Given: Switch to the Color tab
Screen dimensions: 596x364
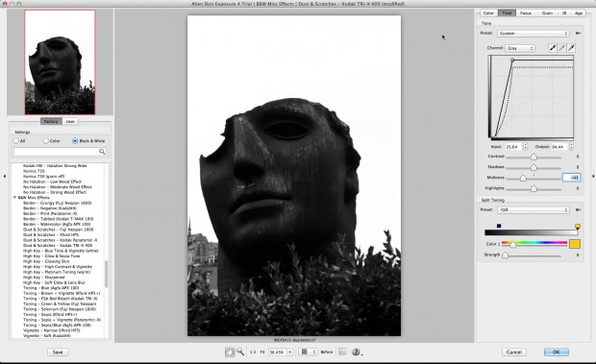Looking at the screenshot, I should (488, 12).
